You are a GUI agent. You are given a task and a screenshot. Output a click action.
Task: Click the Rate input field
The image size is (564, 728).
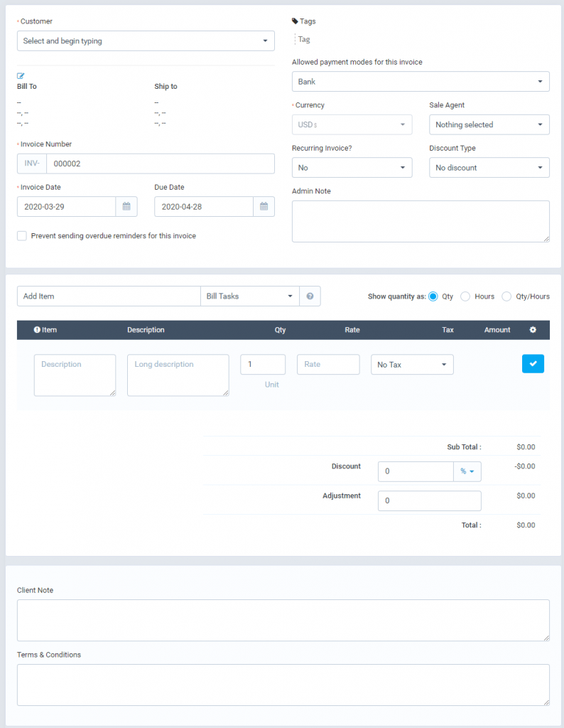click(328, 365)
